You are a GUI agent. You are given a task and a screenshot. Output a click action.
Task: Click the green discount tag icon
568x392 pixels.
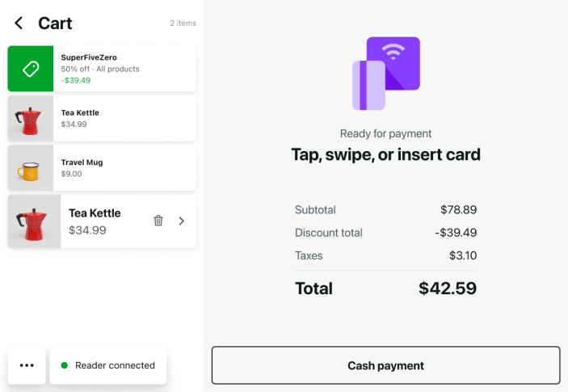[31, 69]
